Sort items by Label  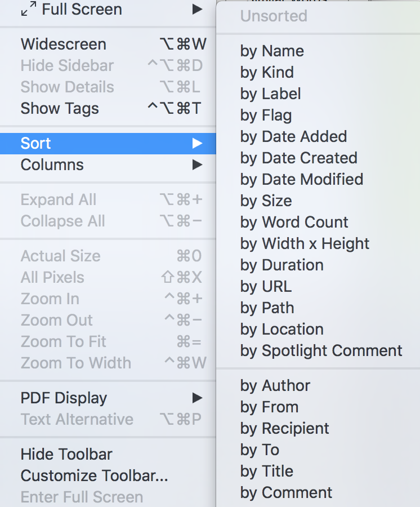[318, 94]
